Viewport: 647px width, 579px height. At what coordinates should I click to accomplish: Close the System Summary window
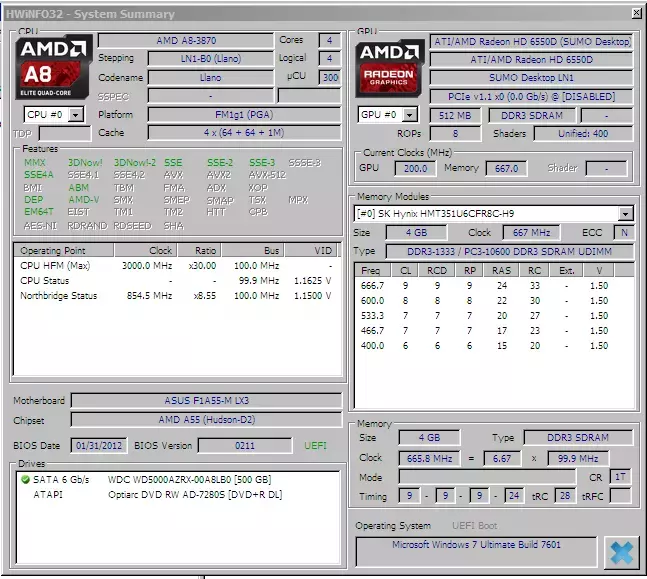[x=636, y=14]
